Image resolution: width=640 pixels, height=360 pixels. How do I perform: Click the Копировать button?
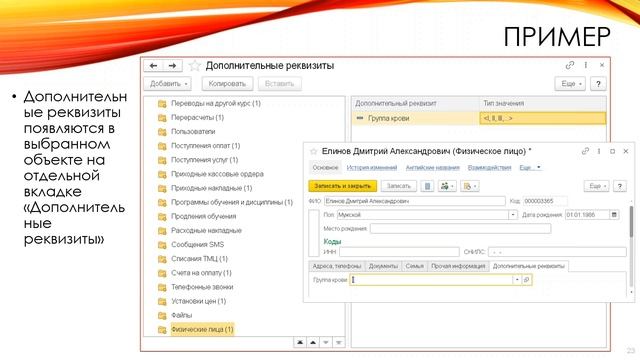point(227,84)
